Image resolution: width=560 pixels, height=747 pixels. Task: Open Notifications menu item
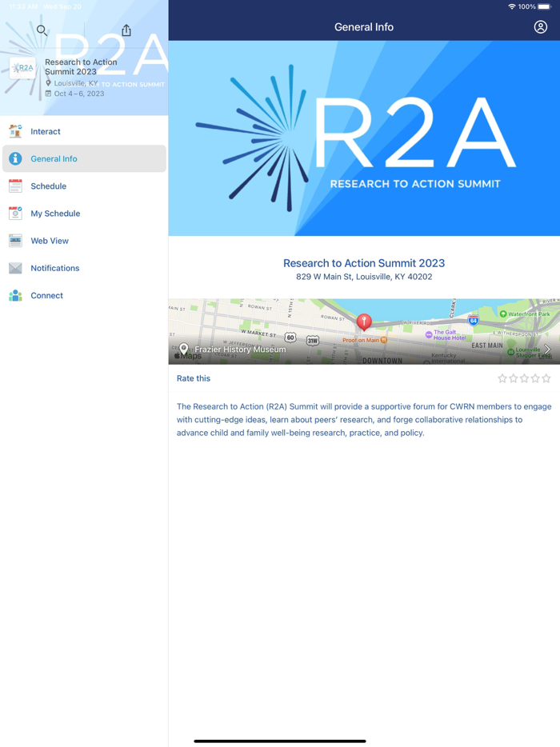[x=84, y=268]
